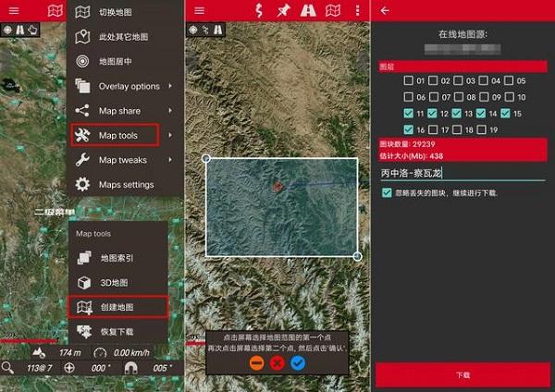The image size is (555, 392).
Task: Tap the three-dot overflow menu icon
Action: [x=358, y=10]
